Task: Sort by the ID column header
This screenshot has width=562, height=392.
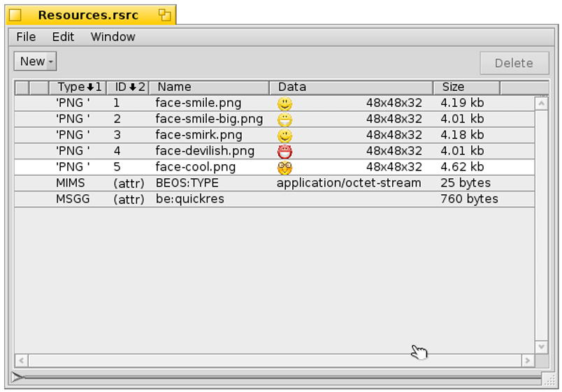Action: click(x=129, y=87)
